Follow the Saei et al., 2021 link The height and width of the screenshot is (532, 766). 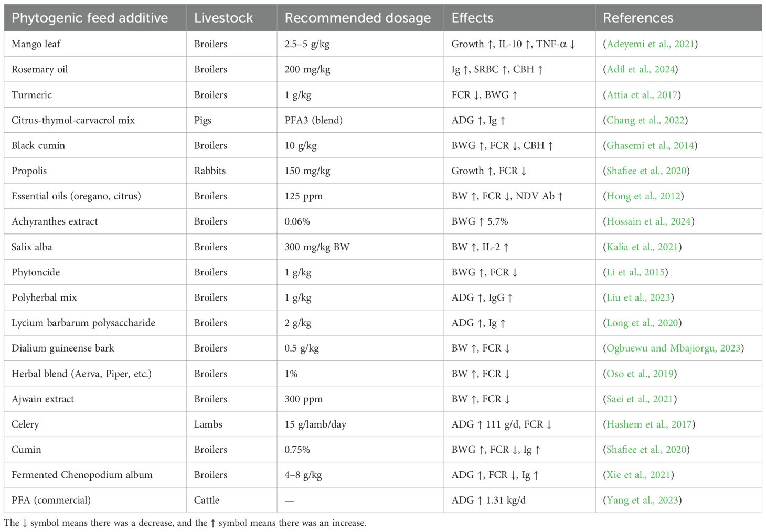(x=640, y=399)
